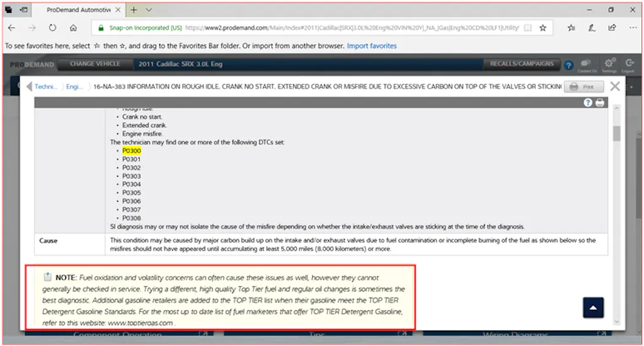Open a new browser tab
Image resolution: width=644 pixels, height=346 pixels.
(x=134, y=10)
